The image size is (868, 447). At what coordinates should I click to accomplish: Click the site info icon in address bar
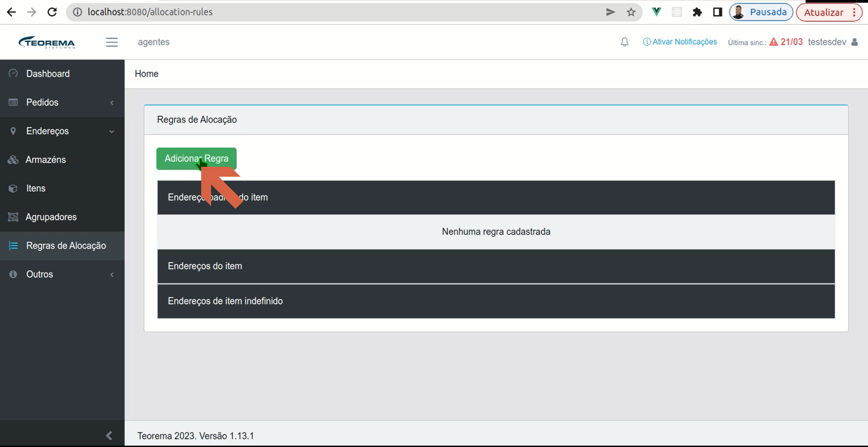tap(77, 12)
